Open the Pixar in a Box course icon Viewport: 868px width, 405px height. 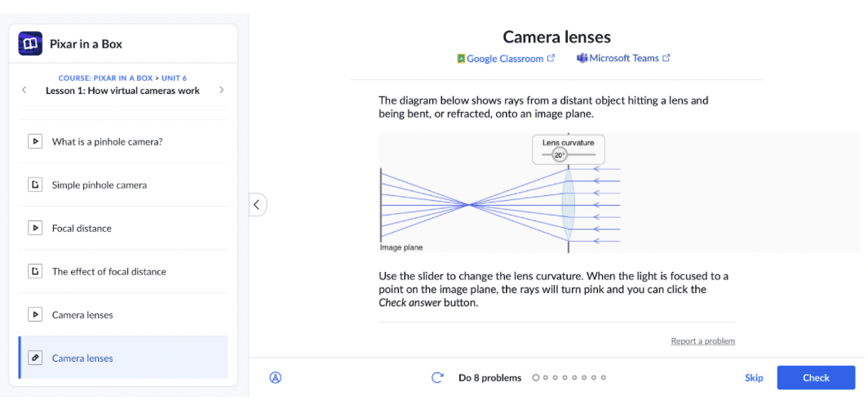30,44
